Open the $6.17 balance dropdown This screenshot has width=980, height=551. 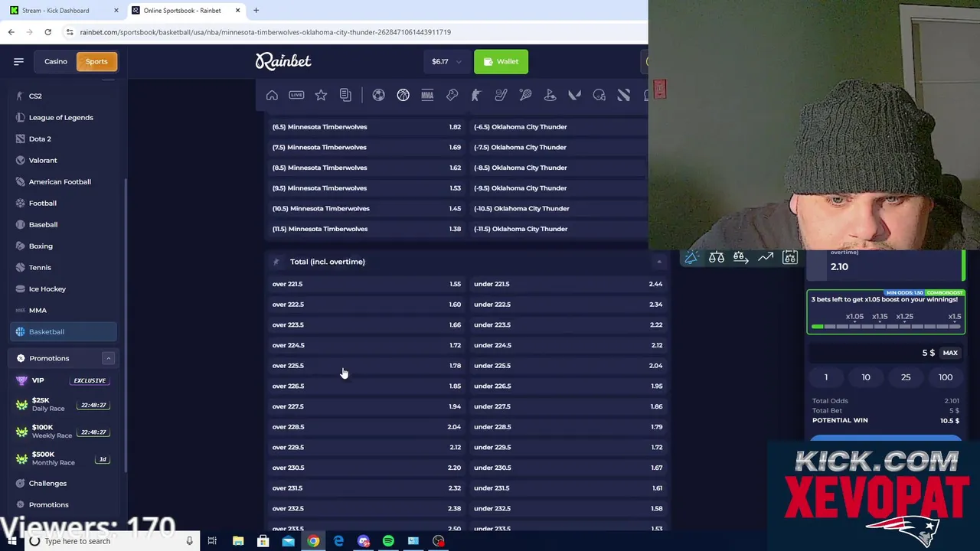pyautogui.click(x=447, y=61)
